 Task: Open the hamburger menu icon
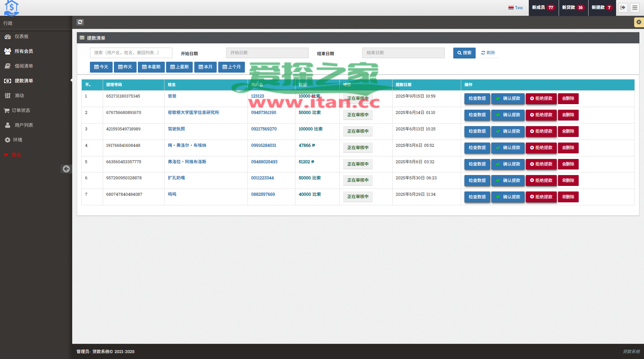[635, 8]
